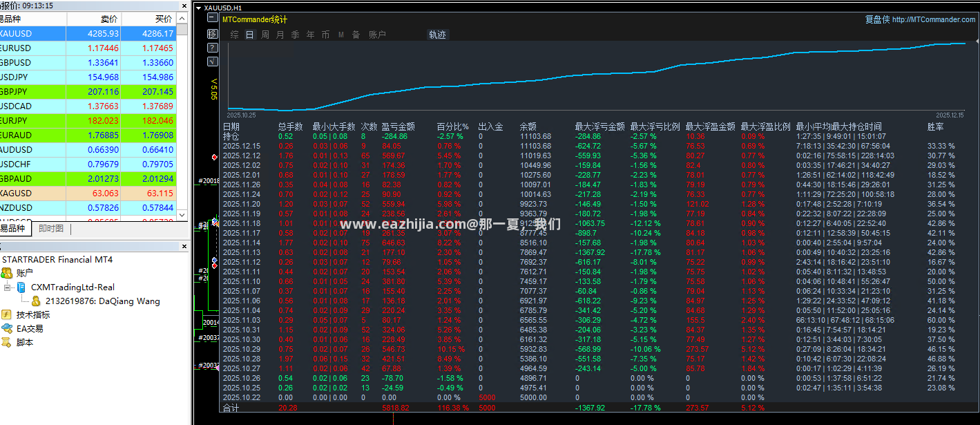Image resolution: width=980 pixels, height=425 pixels.
Task: Toggle the 轨迹 trajectory button
Action: click(x=438, y=35)
